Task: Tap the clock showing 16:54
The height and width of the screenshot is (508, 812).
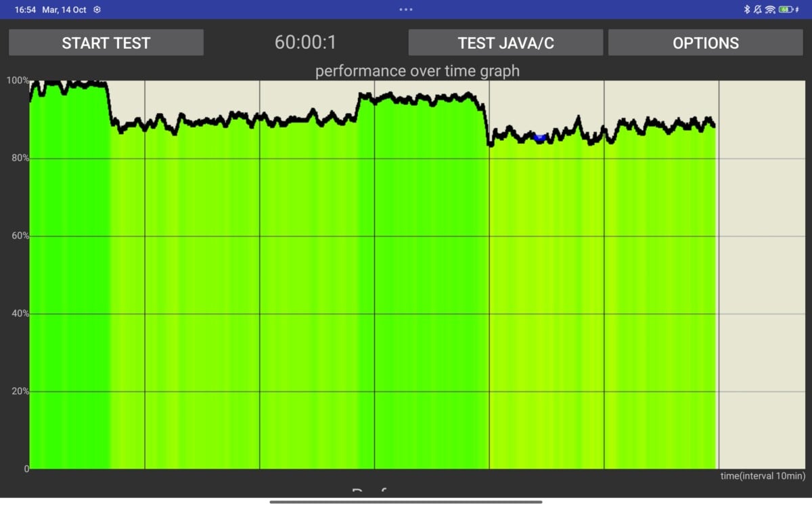Action: (x=25, y=9)
